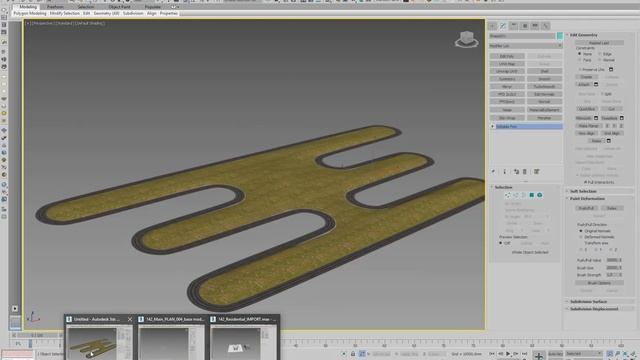The width and height of the screenshot is (640, 360).
Task: Open Attach list settings box icon
Action: click(596, 84)
